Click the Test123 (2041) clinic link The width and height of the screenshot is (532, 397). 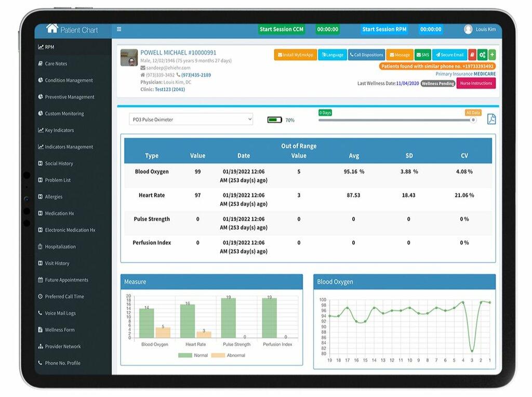(x=169, y=88)
